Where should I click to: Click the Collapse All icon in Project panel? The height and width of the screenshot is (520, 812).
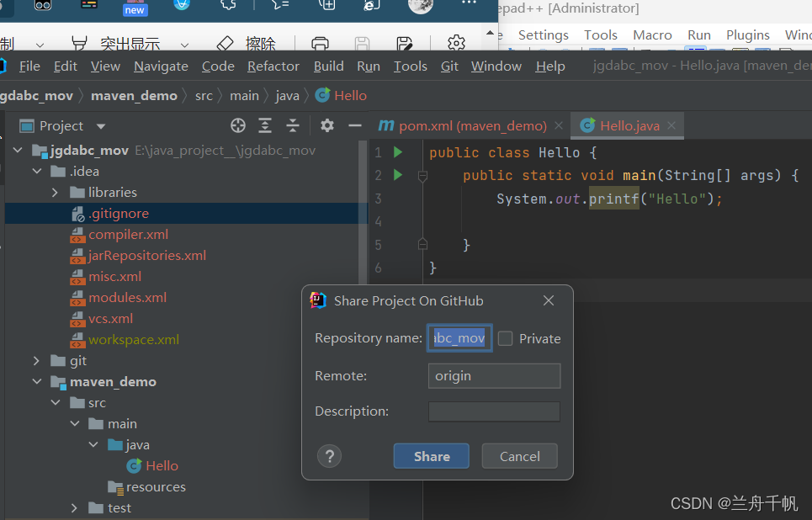(293, 125)
